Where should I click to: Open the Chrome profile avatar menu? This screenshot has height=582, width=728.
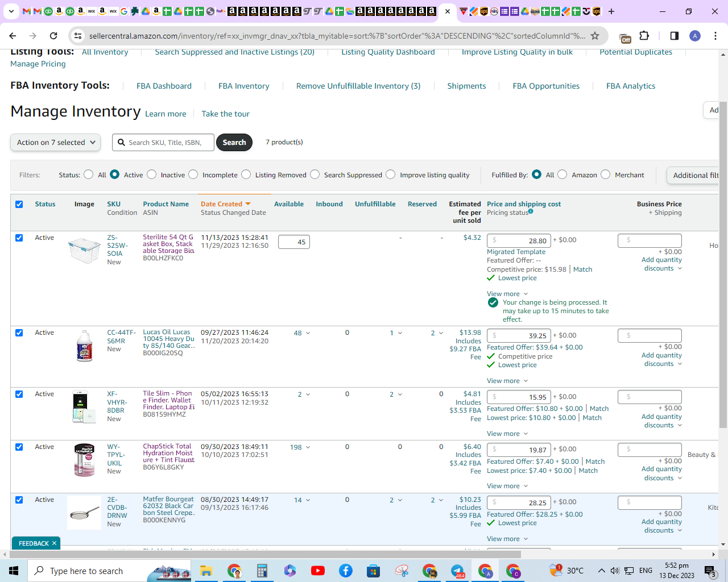[695, 36]
